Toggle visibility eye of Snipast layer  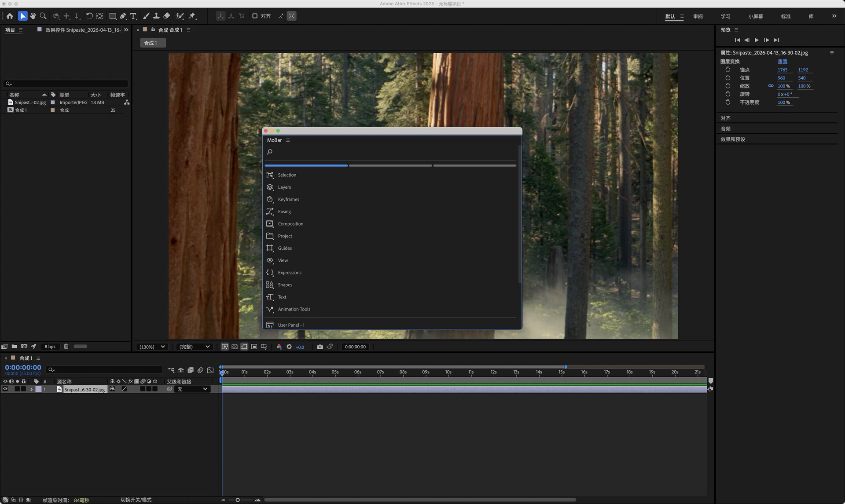click(x=5, y=389)
